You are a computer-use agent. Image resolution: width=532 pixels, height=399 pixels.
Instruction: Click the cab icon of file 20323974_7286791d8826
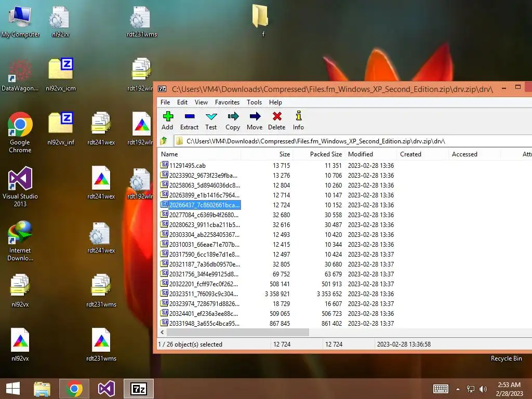pos(164,303)
